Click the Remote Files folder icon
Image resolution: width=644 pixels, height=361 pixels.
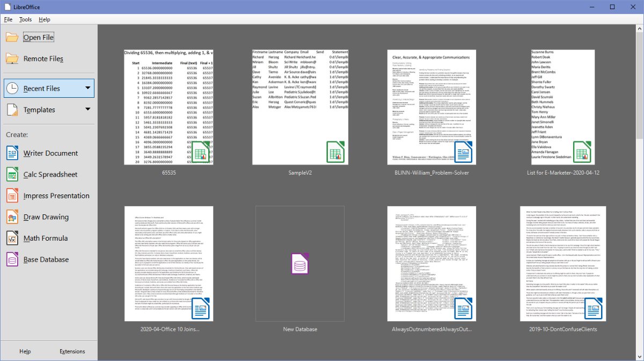pos(12,59)
